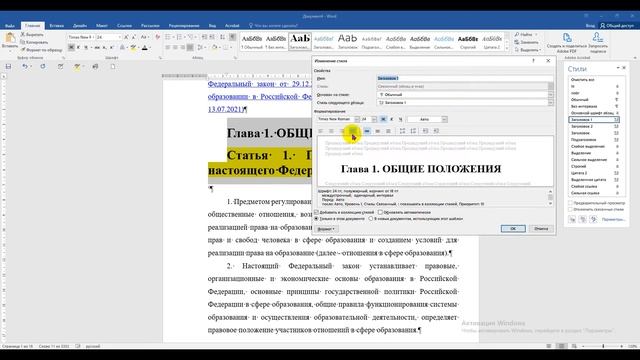640x360 pixels.
Task: Open Style Inspector icon in Styles pane
Action: tap(583, 220)
